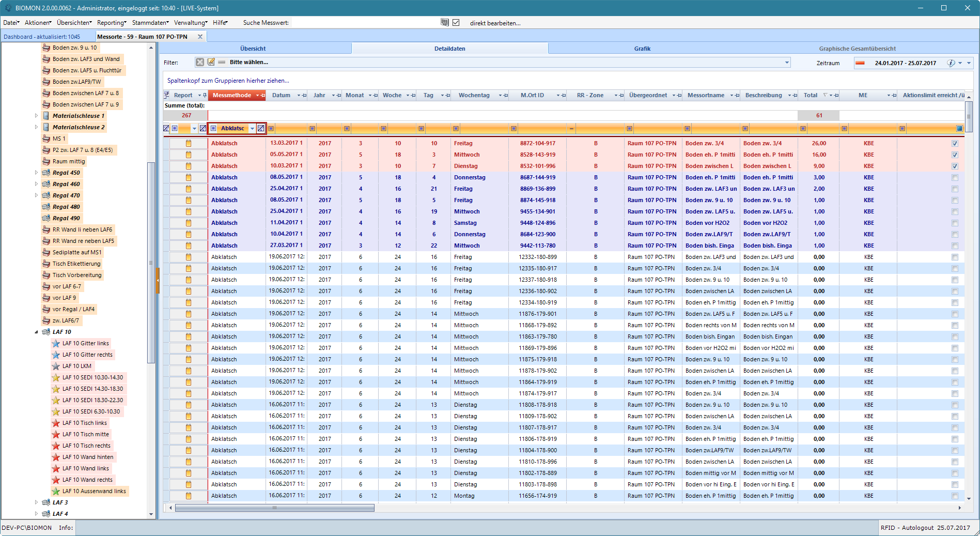Open the Reporting menu
Screen dimensions: 980x536
[x=112, y=23]
